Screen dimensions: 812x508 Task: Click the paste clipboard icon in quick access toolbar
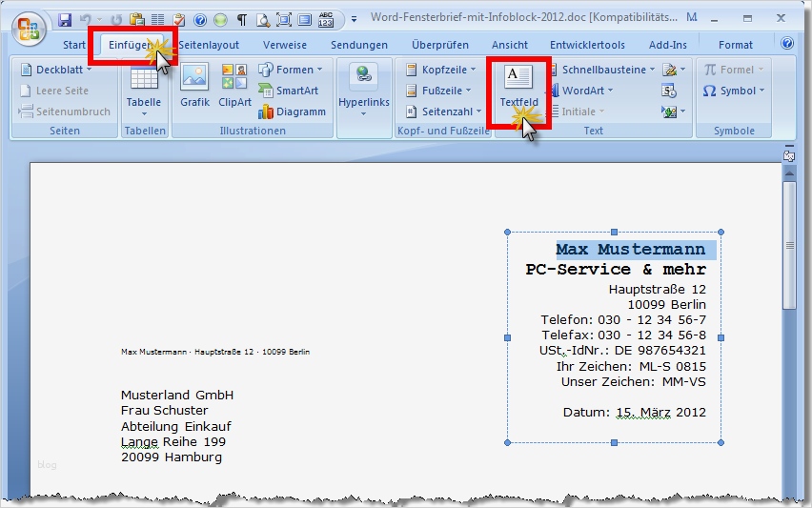pyautogui.click(x=137, y=20)
